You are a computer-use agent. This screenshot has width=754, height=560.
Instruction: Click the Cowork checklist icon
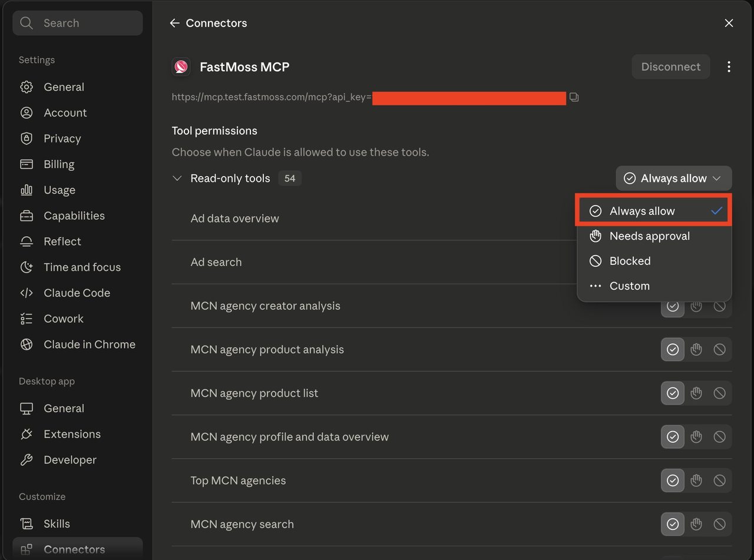(x=27, y=319)
